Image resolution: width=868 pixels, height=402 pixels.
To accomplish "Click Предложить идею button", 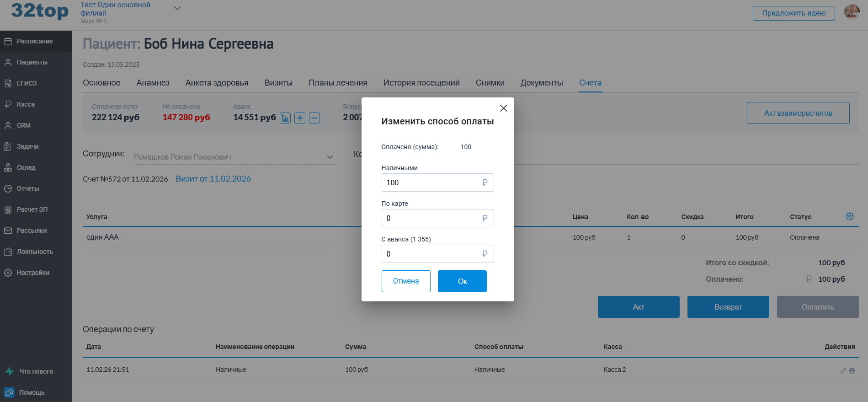I will [x=793, y=13].
